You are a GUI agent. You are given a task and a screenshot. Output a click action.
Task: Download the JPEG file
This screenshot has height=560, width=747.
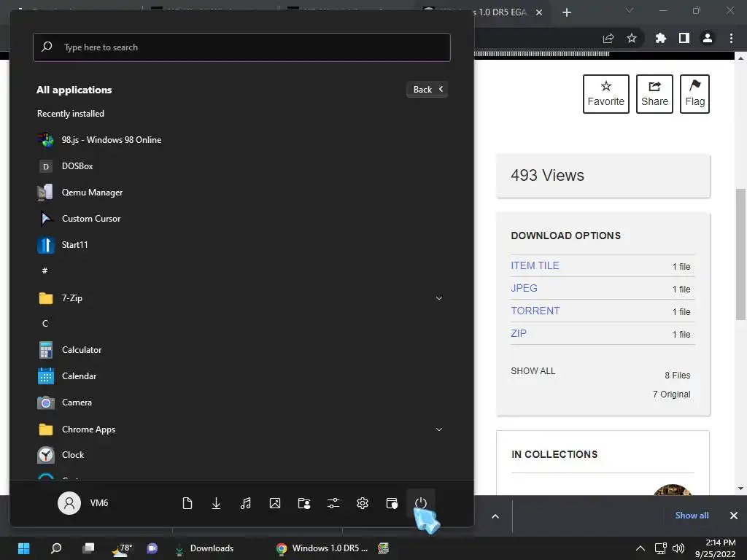(x=524, y=288)
